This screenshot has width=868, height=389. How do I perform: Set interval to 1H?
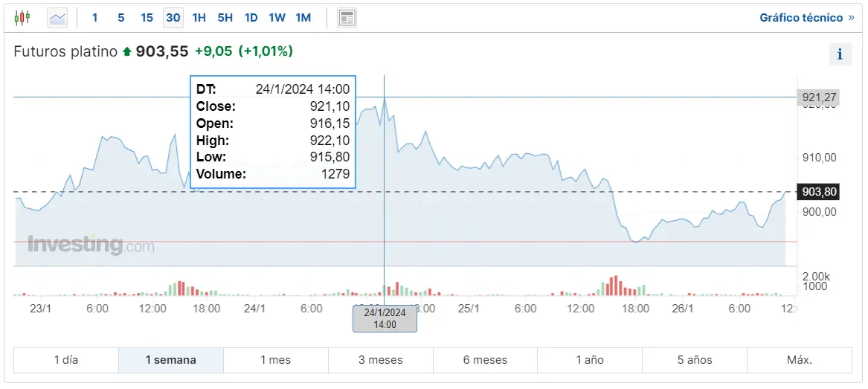(199, 18)
